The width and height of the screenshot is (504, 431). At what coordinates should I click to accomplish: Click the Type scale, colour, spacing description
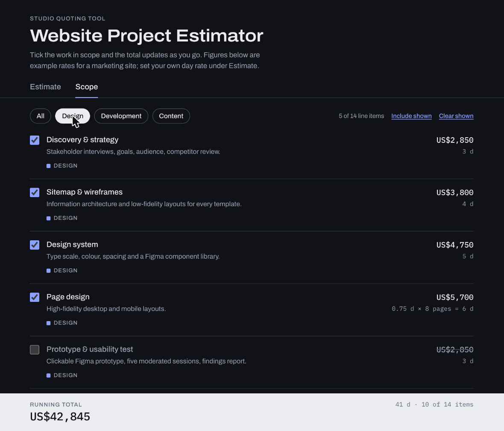(x=133, y=257)
